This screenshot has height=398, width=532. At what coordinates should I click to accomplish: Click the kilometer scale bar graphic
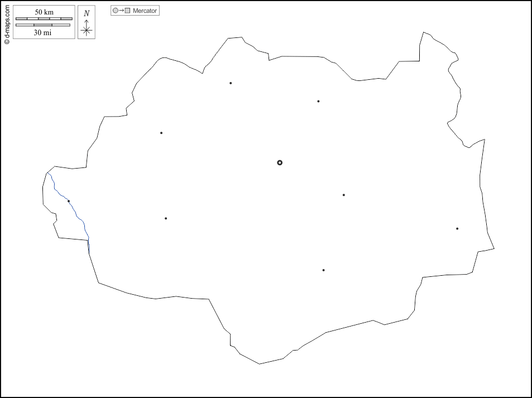[44, 19]
